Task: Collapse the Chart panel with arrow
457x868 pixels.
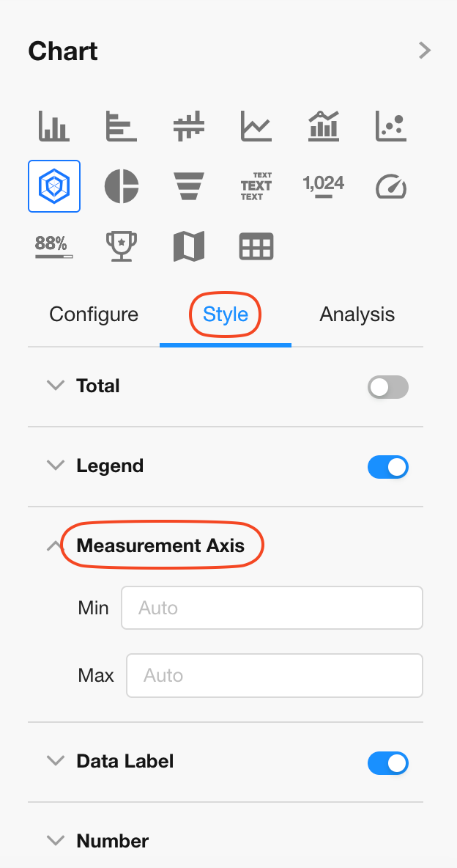Action: pos(424,51)
